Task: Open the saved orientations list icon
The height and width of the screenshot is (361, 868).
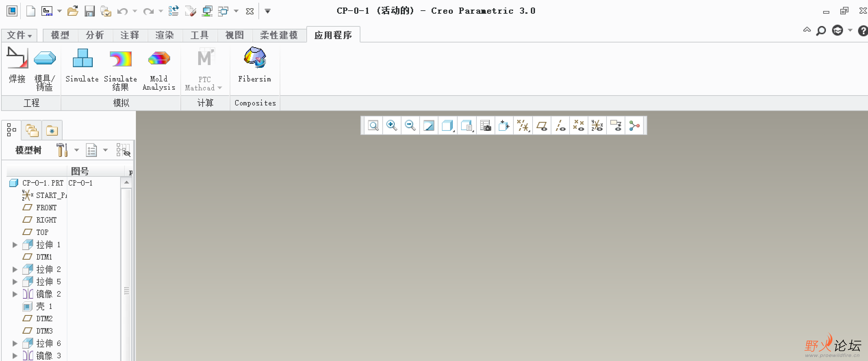Action: [467, 126]
